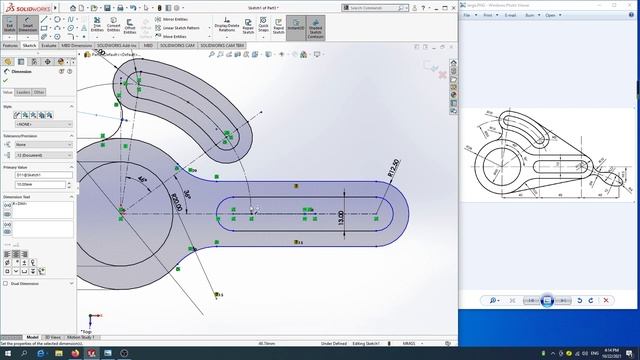Click the Undo icon
This screenshot has height=360, width=640.
point(133,8)
